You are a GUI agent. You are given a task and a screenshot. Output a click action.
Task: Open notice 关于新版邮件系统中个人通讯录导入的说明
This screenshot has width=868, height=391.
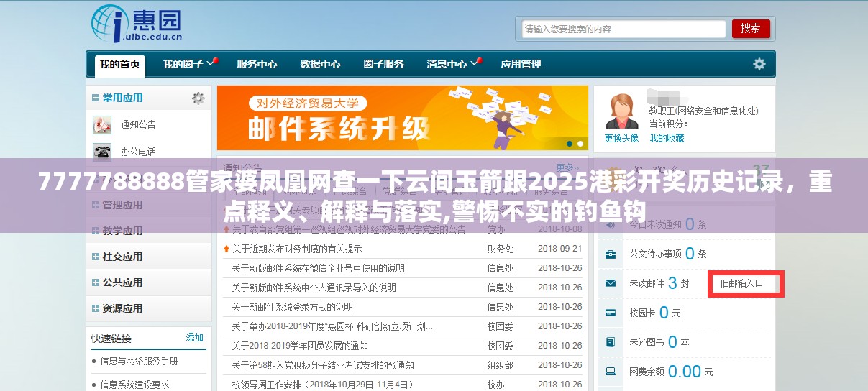click(x=314, y=287)
